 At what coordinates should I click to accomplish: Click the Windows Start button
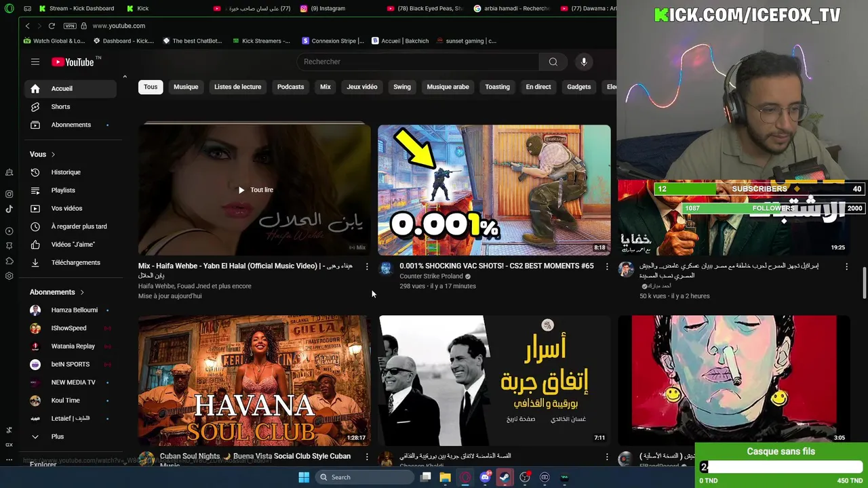pos(304,477)
